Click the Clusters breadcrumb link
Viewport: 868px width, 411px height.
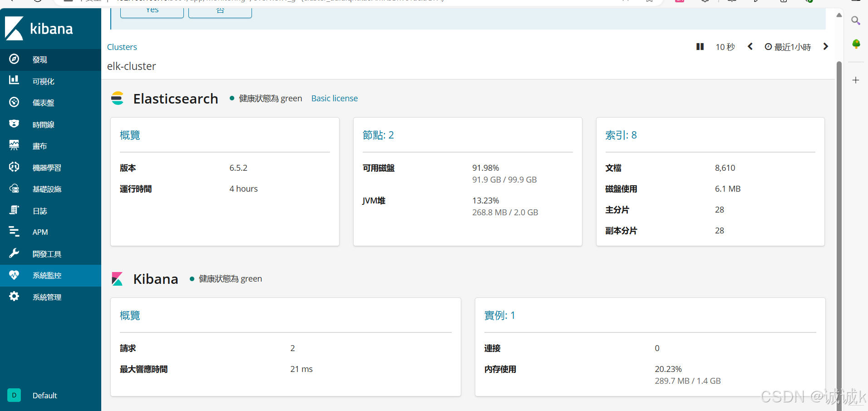[122, 47]
